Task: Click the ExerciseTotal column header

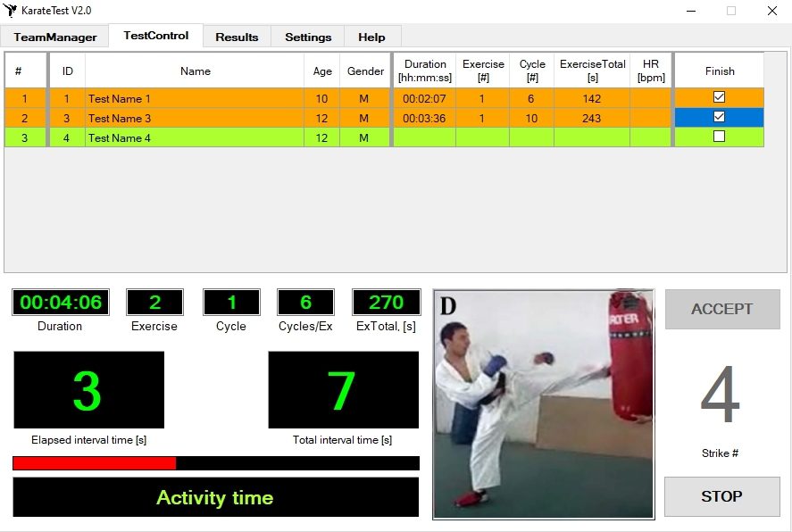Action: (592, 71)
